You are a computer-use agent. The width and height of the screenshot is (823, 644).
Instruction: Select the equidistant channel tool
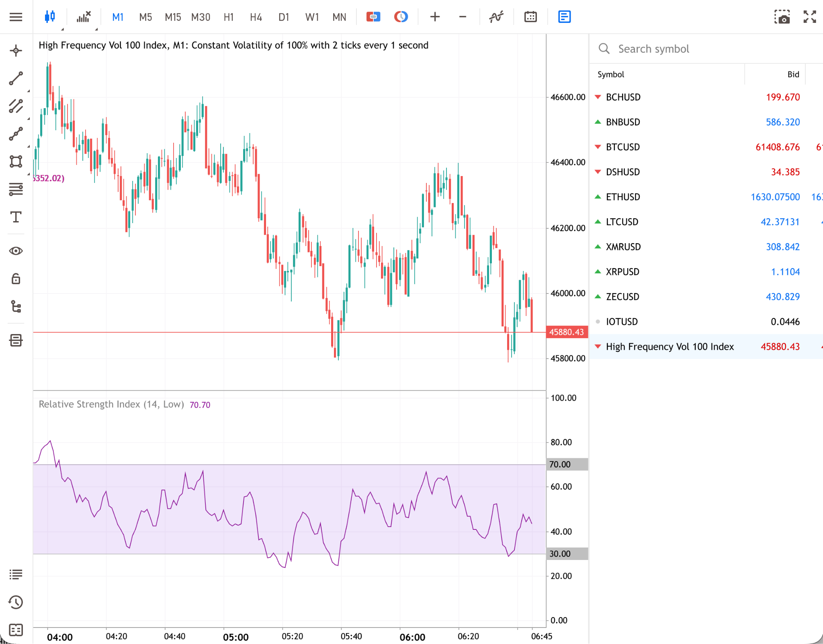point(16,106)
